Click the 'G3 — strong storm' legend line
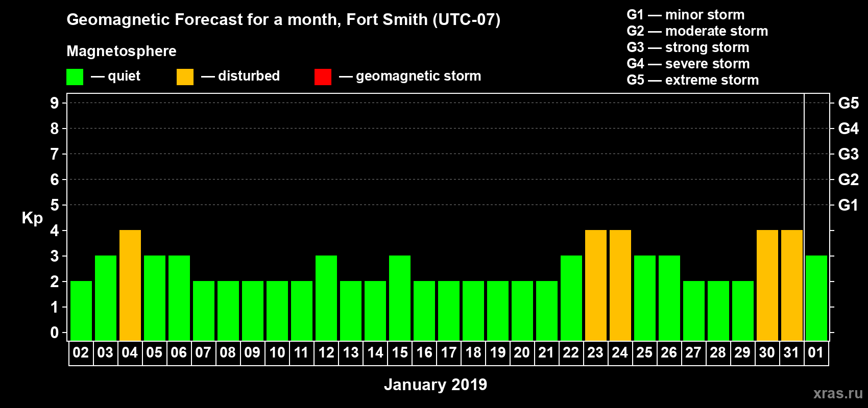Screen dimensions: 868x408 (x=688, y=47)
